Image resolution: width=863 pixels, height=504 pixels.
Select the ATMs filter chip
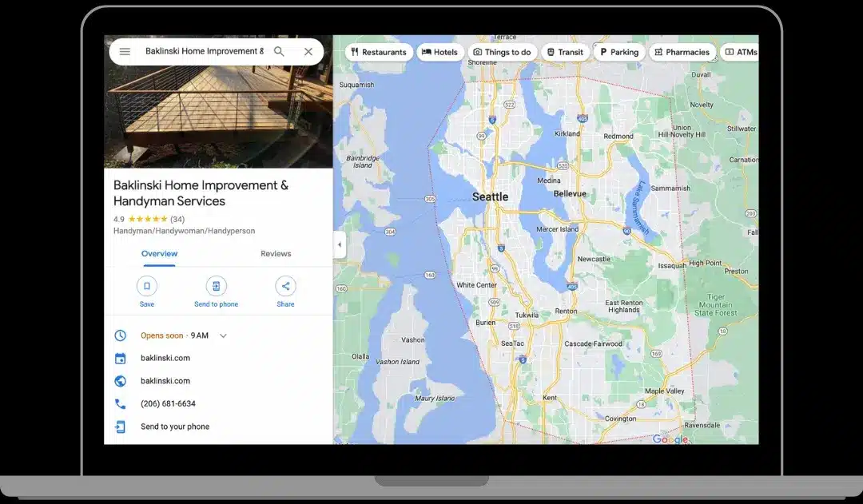[x=741, y=52]
